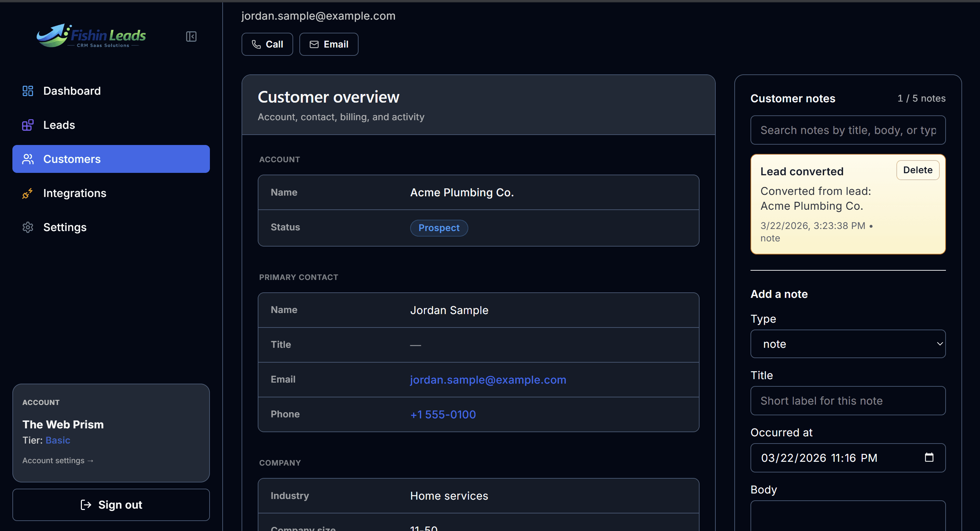980x531 pixels.
Task: Click the Basic tier link
Action: pyautogui.click(x=58, y=440)
